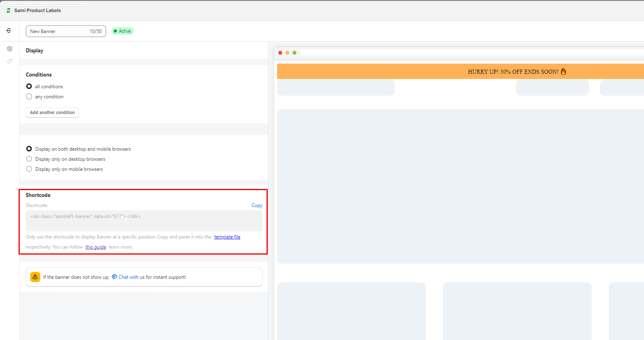
Task: Click the chat bubble icon in the support notice
Action: coord(115,277)
